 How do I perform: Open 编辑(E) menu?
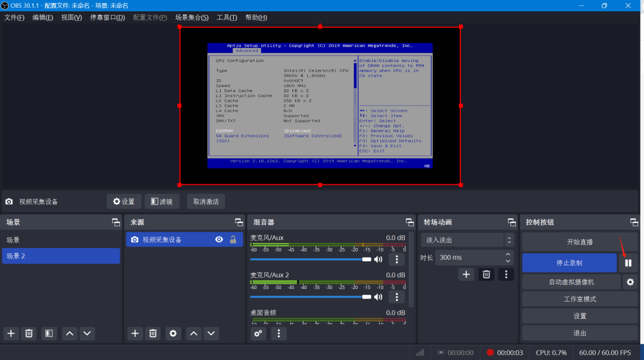pos(43,17)
